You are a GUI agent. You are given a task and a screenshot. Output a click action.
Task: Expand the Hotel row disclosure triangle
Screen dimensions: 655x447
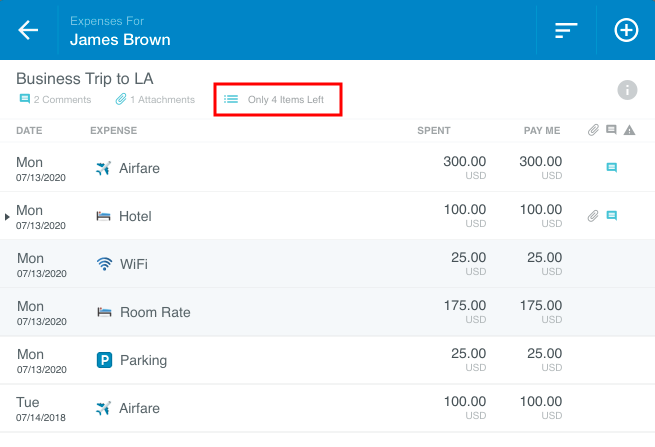point(8,216)
